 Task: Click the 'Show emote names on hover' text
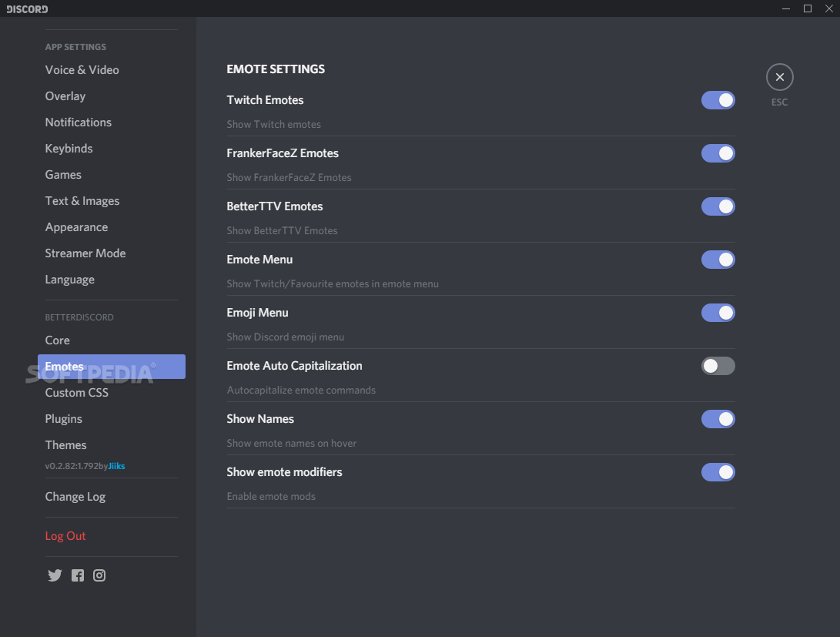point(292,444)
